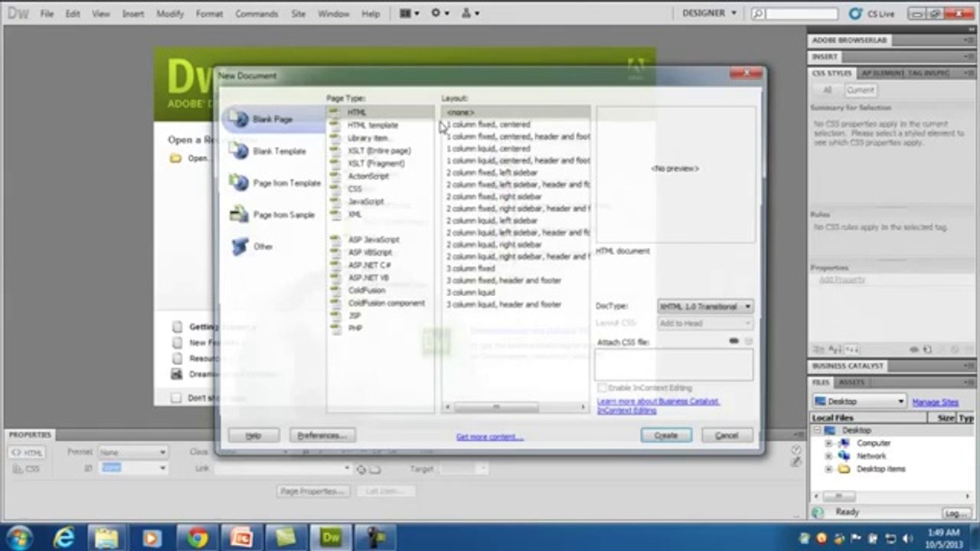Click the Create button

[666, 435]
